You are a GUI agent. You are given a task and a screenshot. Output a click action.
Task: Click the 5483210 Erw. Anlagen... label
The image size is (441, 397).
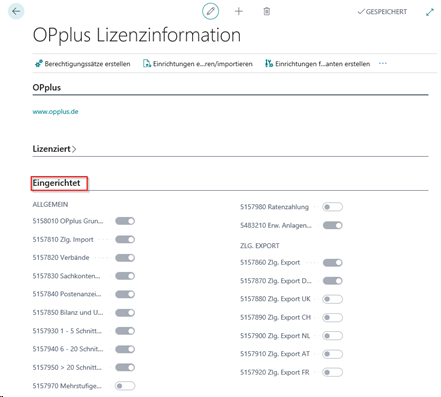[276, 226]
